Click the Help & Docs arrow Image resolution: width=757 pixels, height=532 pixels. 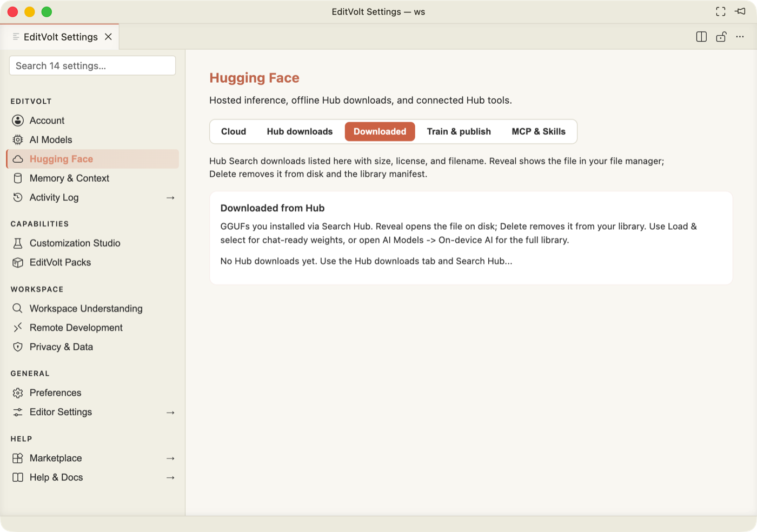(170, 478)
